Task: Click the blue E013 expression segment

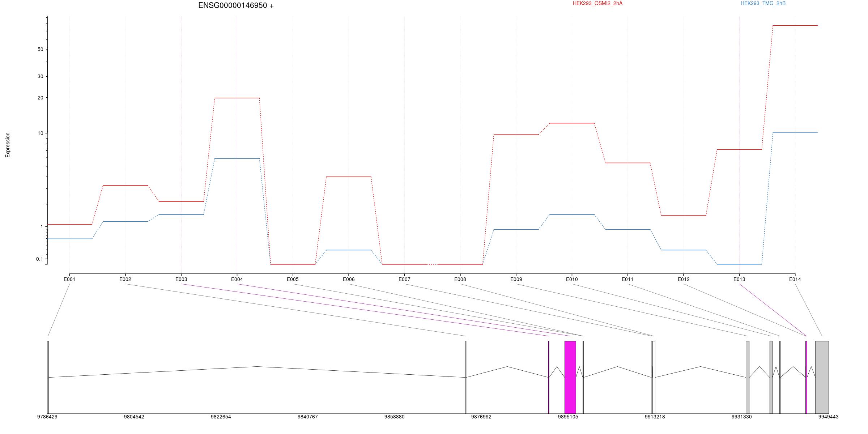Action: click(x=739, y=264)
